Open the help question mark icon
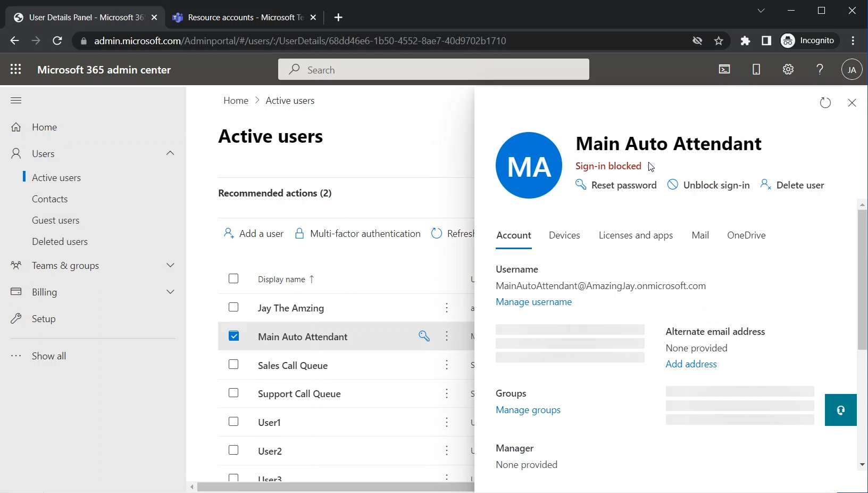868x493 pixels. [820, 69]
